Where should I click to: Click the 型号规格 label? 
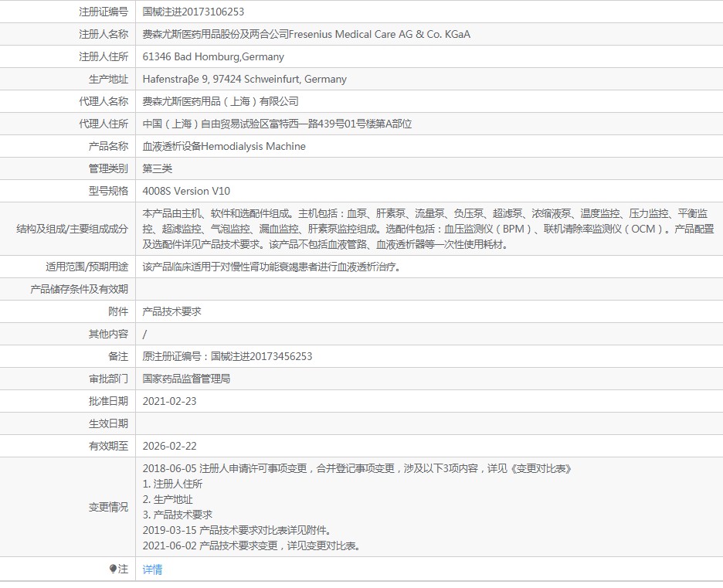(x=108, y=191)
